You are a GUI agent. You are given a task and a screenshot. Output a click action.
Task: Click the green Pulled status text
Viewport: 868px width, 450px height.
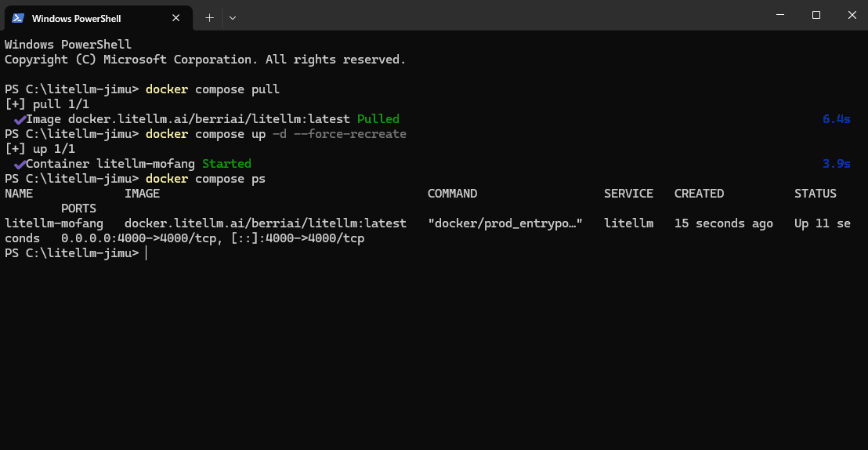tap(378, 119)
